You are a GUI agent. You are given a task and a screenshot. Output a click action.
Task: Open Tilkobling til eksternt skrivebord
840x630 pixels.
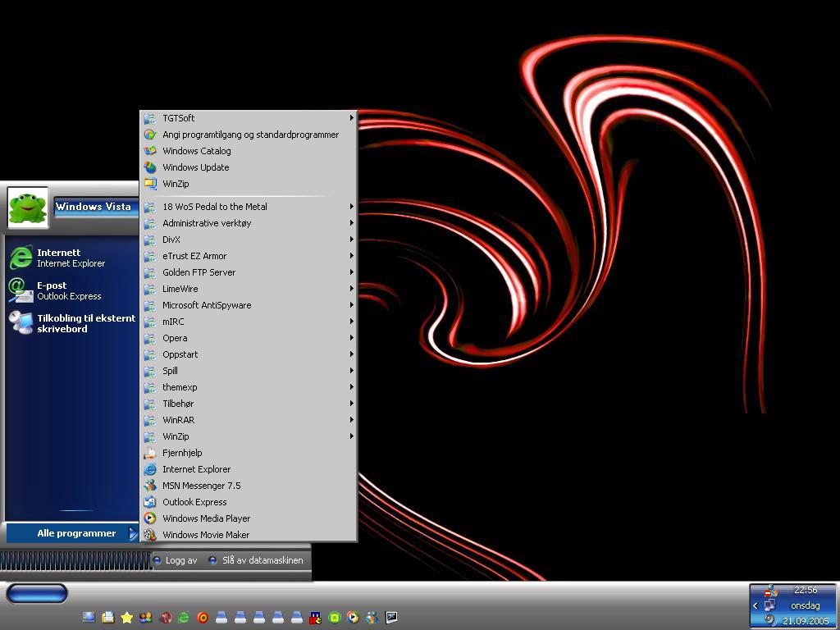pyautogui.click(x=72, y=323)
